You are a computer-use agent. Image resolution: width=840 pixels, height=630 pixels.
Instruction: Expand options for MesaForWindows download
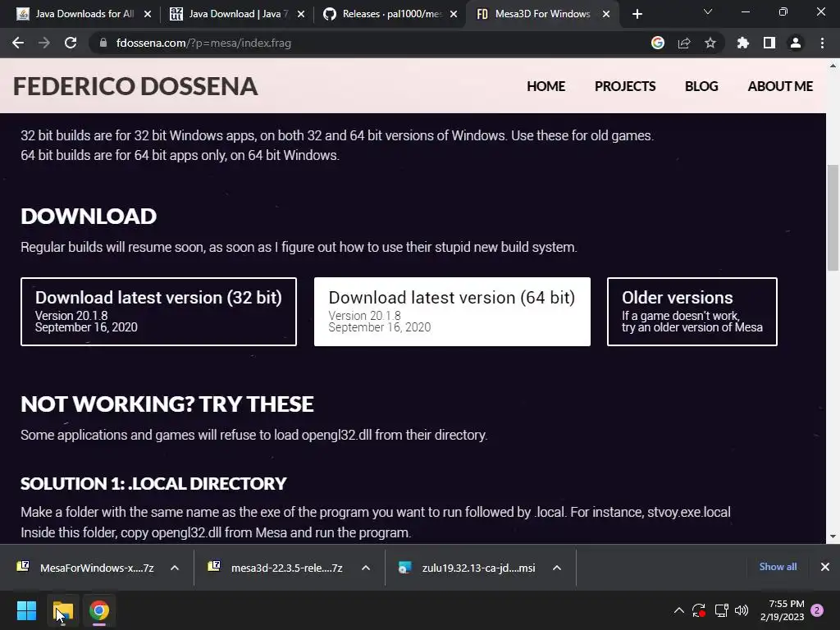point(175,568)
